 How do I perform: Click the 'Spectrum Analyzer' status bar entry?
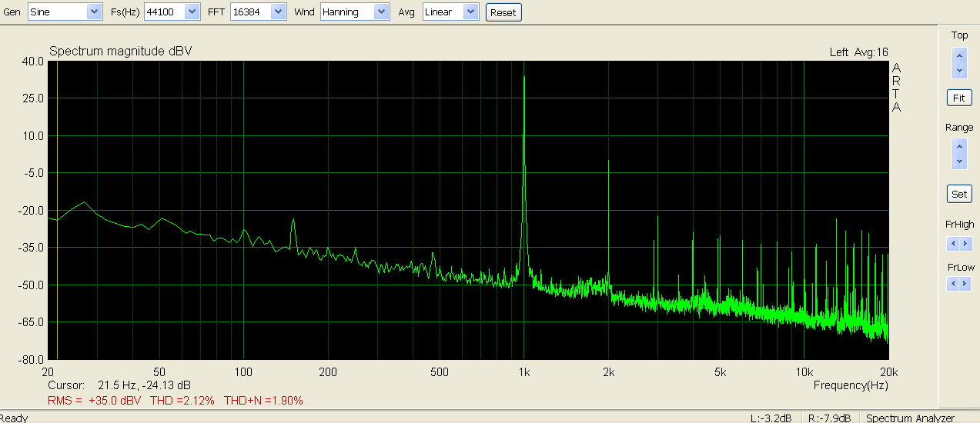[x=910, y=418]
